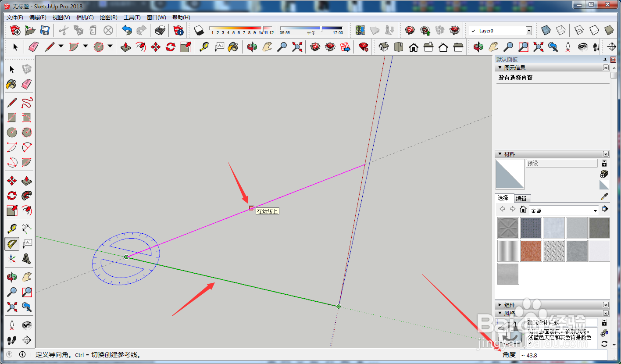Open the 相机(C) menu
Viewport: 621px width, 364px height.
coord(85,17)
